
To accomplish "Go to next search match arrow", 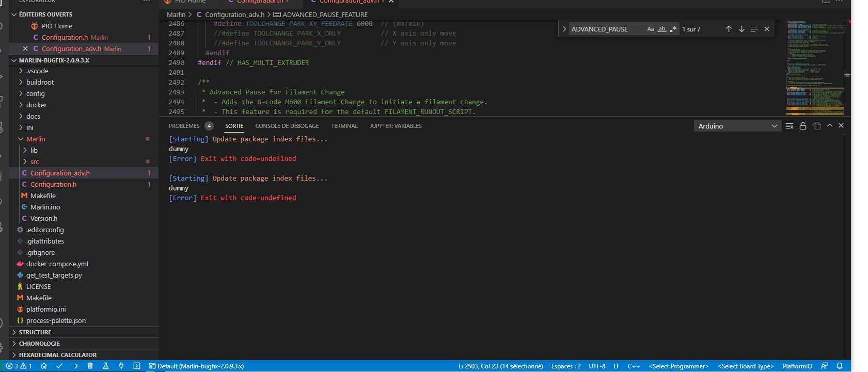I will click(741, 29).
